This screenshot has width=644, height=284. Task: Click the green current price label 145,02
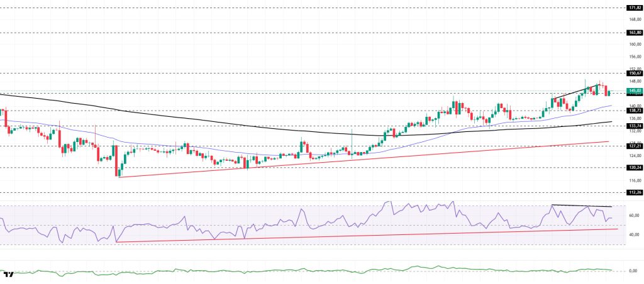coord(633,91)
